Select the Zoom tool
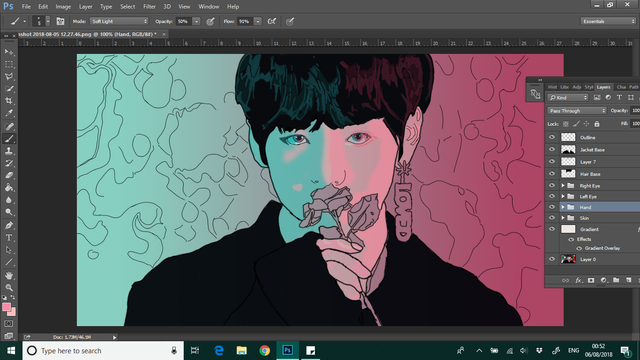Image resolution: width=640 pixels, height=360 pixels. click(9, 287)
